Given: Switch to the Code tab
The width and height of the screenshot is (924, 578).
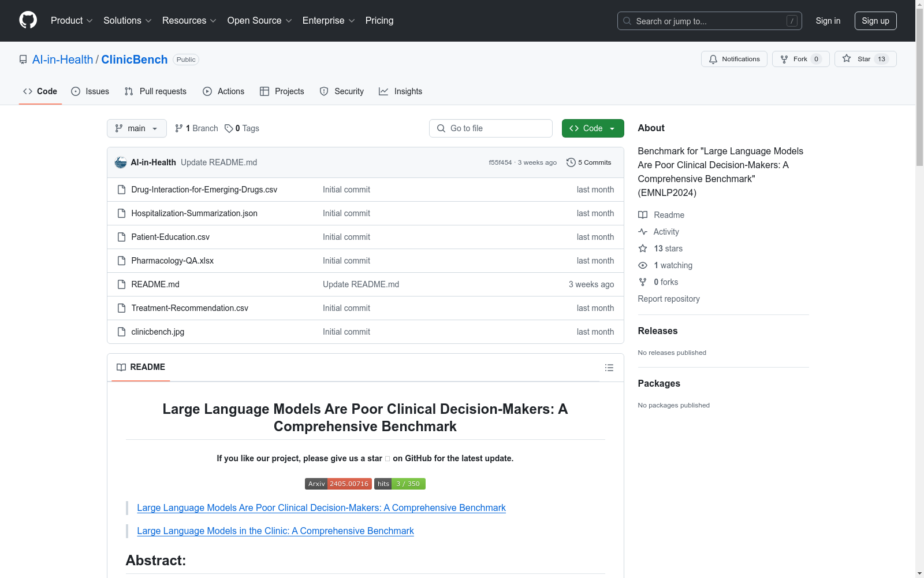Looking at the screenshot, I should click(40, 91).
